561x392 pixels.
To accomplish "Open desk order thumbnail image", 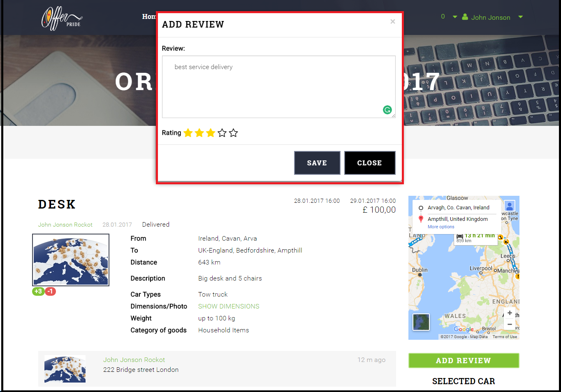I will [71, 260].
